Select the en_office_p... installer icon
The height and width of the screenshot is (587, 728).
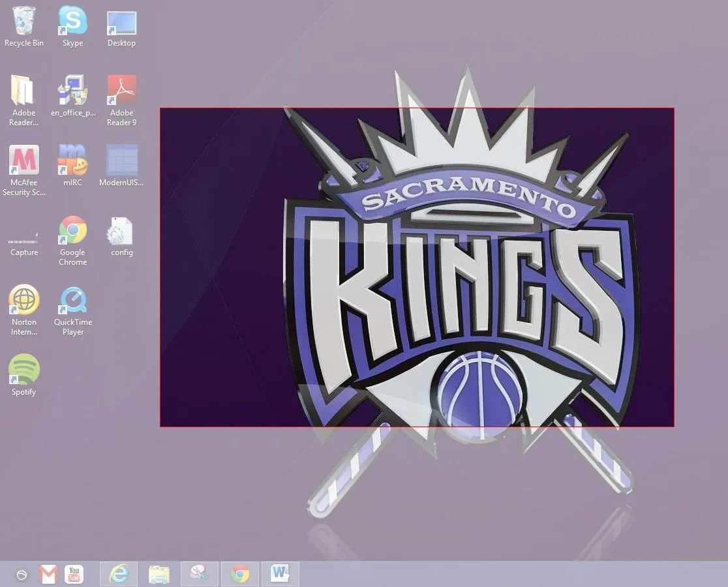pos(72,90)
